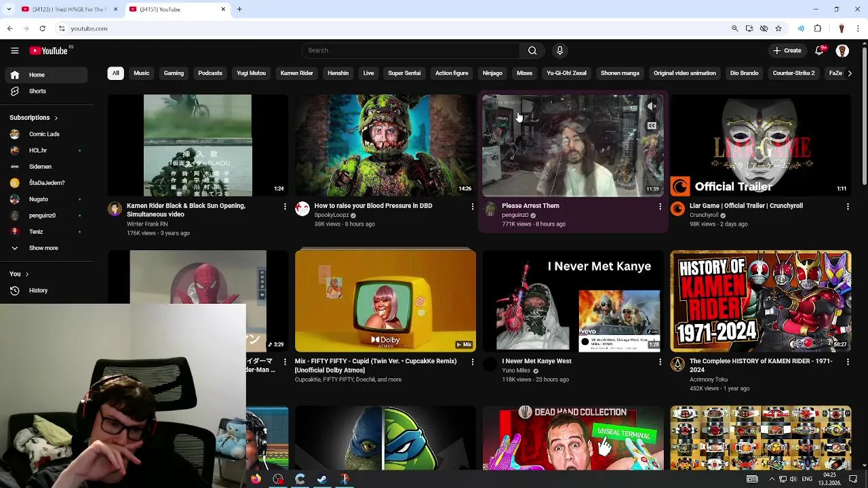Viewport: 868px width, 488px height.
Task: Click the Create button
Action: pyautogui.click(x=787, y=50)
